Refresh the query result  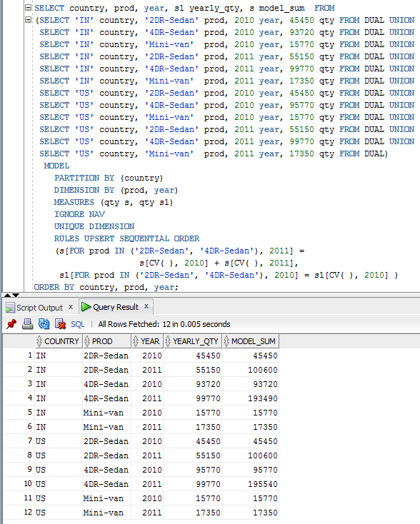pyautogui.click(x=44, y=324)
